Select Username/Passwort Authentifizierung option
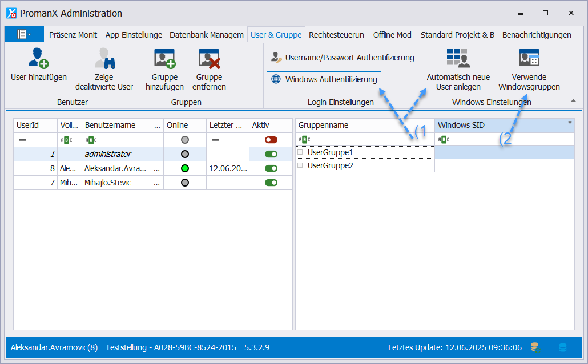588x364 pixels. pos(343,58)
